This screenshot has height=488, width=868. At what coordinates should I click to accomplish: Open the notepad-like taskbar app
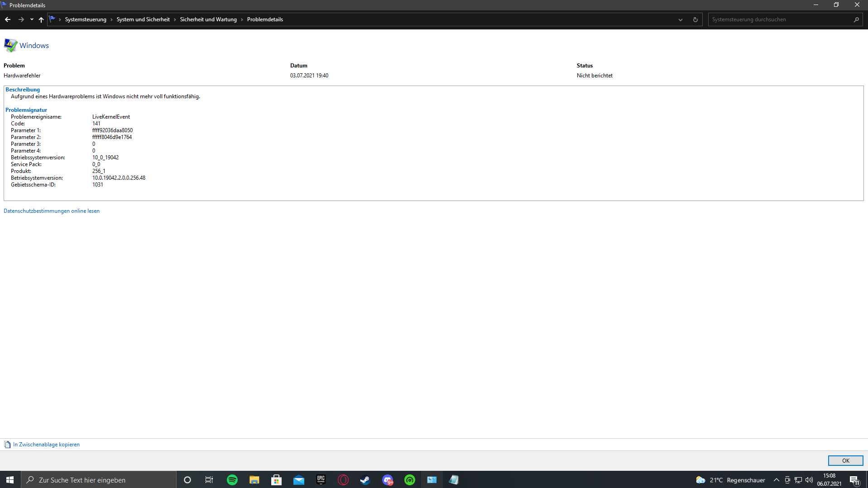(454, 480)
